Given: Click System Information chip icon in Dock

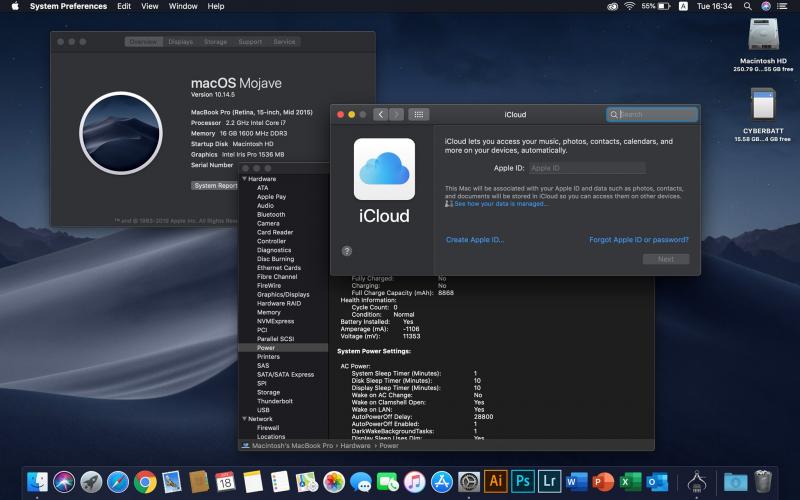Looking at the screenshot, I should click(696, 482).
